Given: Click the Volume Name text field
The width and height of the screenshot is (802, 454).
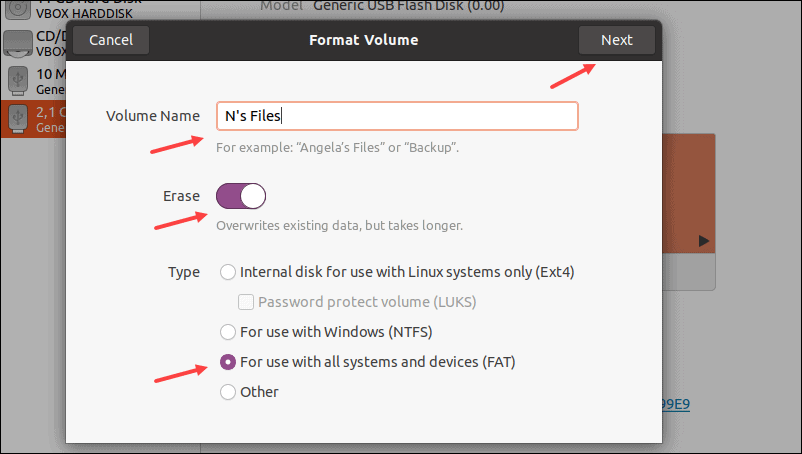Looking at the screenshot, I should pyautogui.click(x=397, y=116).
